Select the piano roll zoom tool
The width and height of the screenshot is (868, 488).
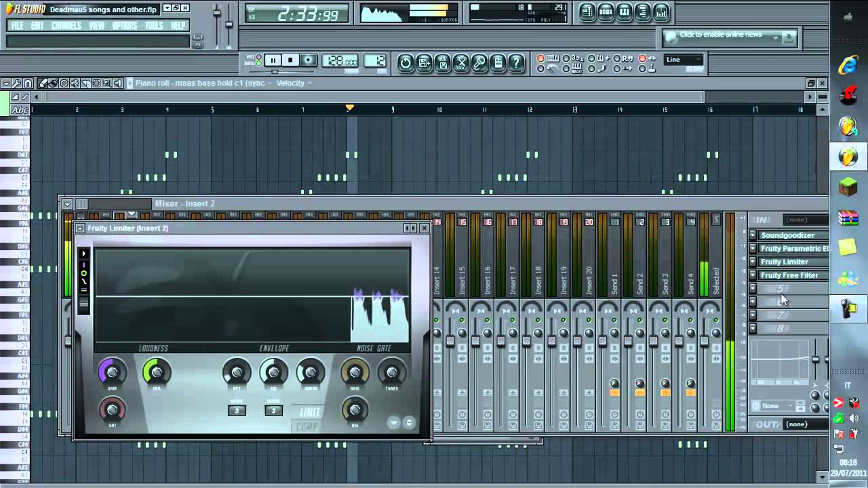point(107,83)
